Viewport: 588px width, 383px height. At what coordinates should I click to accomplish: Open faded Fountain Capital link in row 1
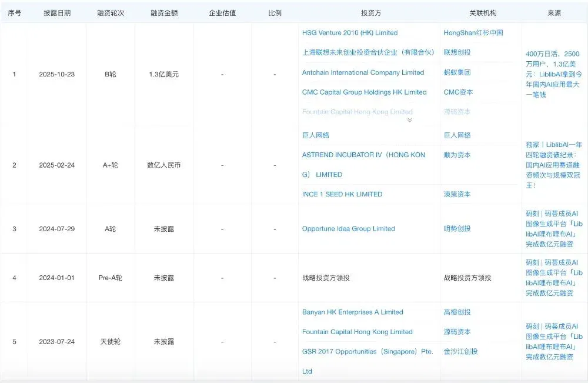click(358, 112)
